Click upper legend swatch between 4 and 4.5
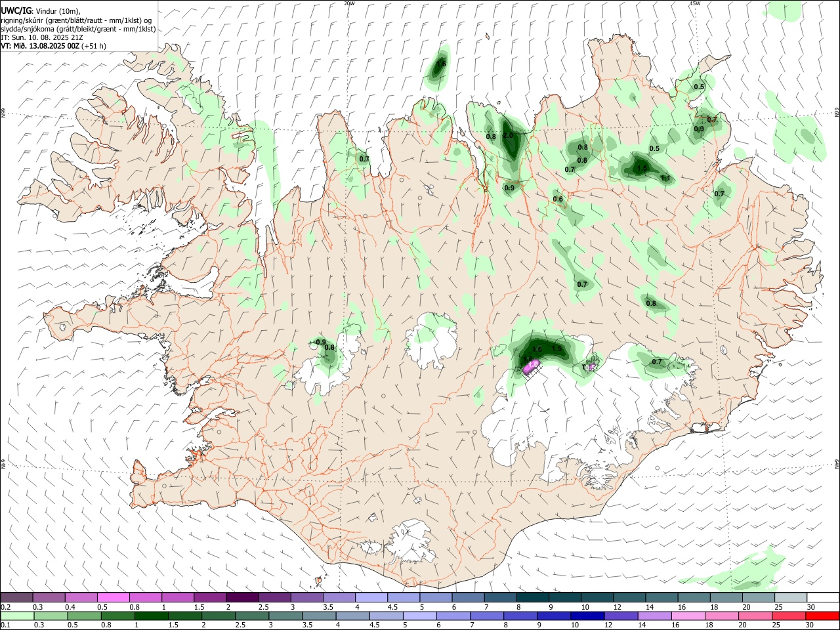Screen dimensions: 840x630 click(371, 597)
